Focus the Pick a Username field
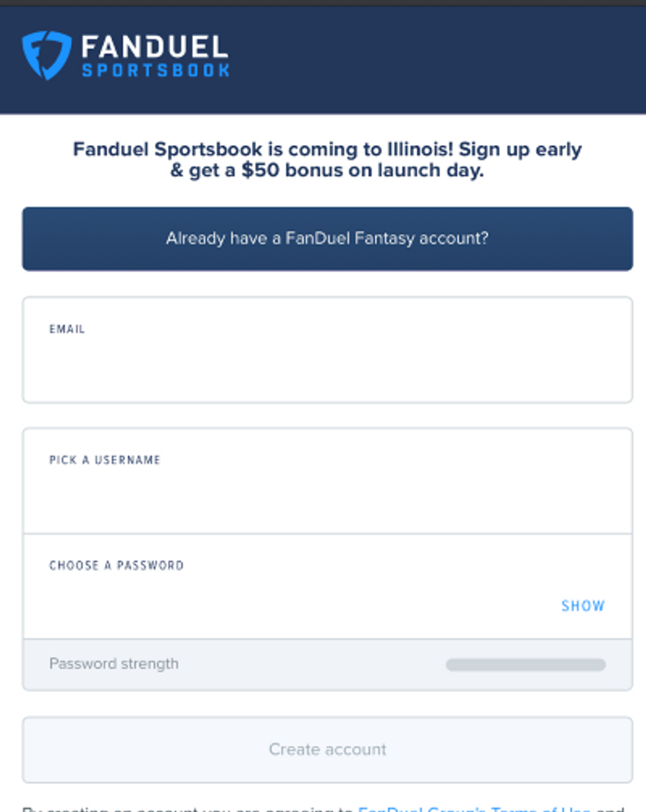The width and height of the screenshot is (646, 812). 328,481
